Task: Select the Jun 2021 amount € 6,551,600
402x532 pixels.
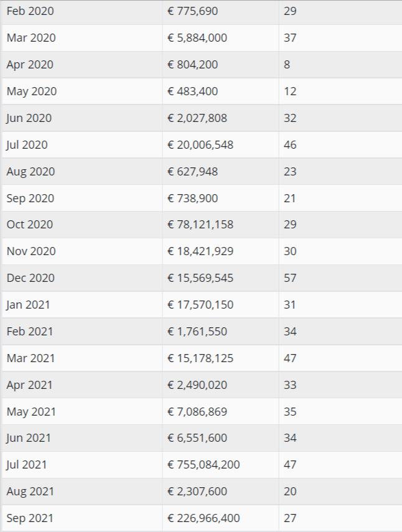Action: [197, 438]
